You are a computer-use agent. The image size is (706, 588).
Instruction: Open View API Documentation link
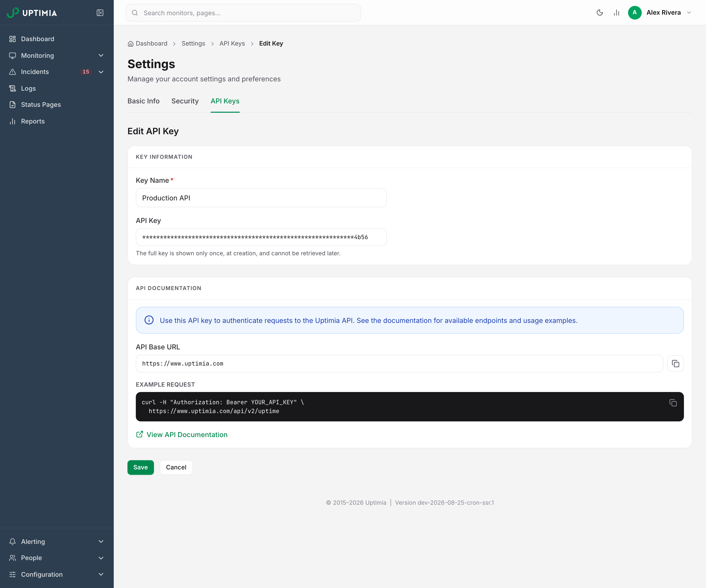(x=182, y=434)
